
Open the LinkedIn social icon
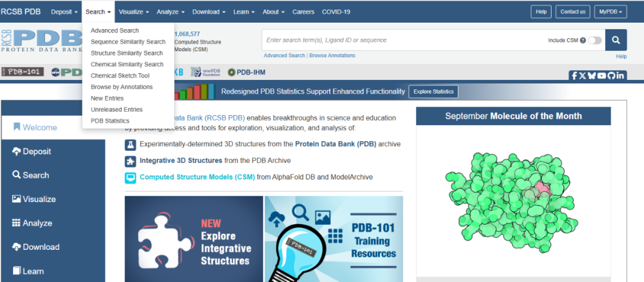pyautogui.click(x=620, y=76)
